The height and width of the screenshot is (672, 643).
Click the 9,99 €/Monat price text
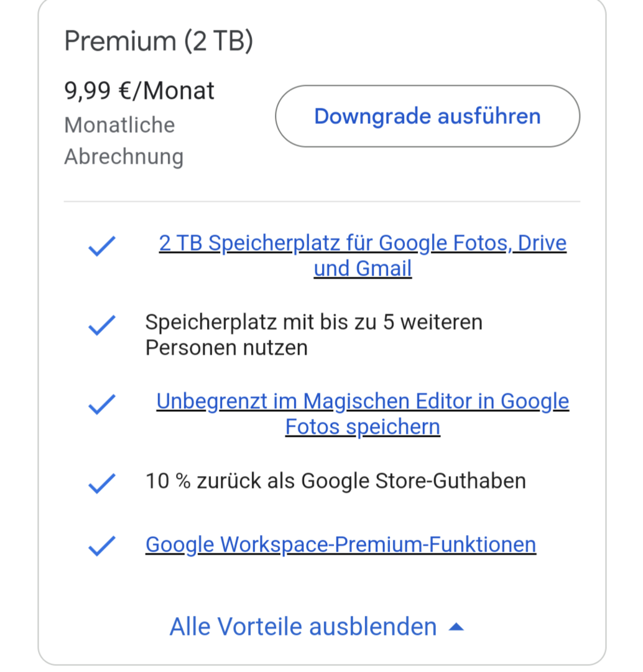(x=139, y=91)
